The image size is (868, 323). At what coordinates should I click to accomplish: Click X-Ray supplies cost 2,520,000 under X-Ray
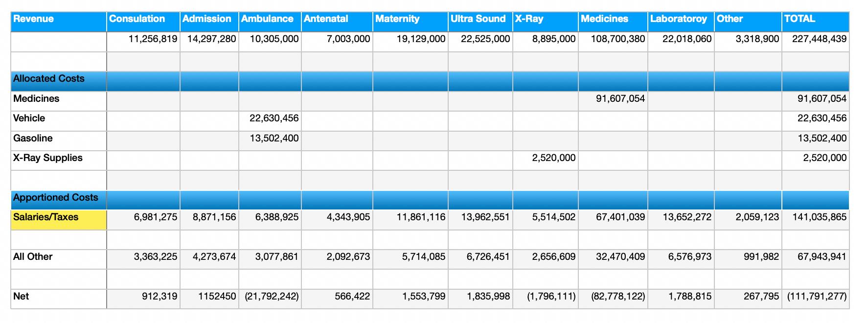(546, 161)
